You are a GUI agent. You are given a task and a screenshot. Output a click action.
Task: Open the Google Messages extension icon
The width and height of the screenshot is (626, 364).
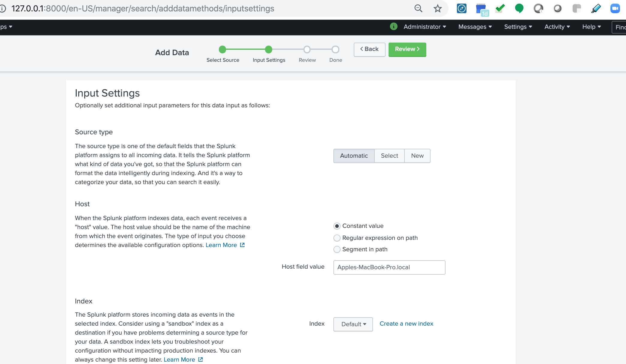tap(519, 8)
